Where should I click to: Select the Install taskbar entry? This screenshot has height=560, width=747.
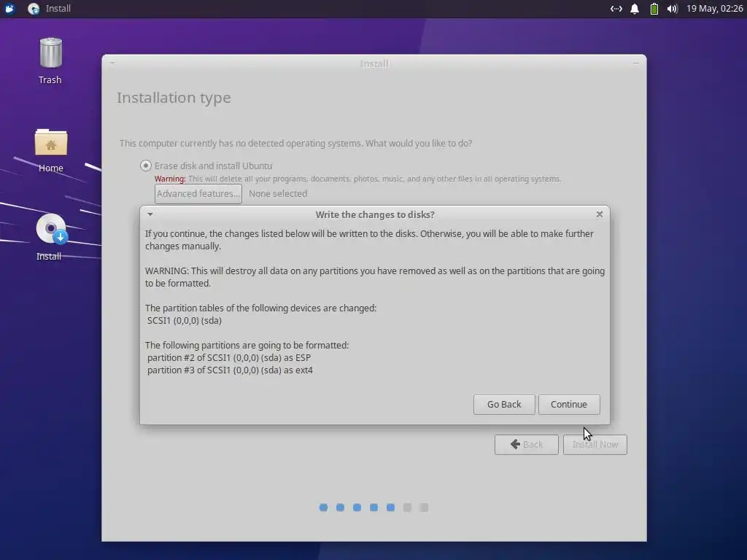[x=49, y=9]
